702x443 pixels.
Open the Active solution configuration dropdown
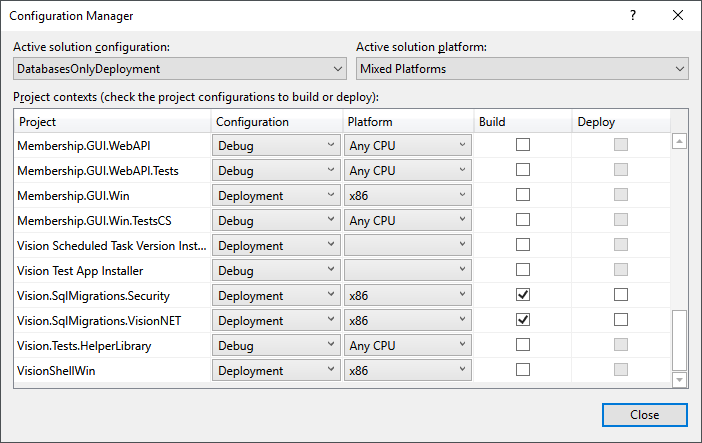[x=180, y=69]
